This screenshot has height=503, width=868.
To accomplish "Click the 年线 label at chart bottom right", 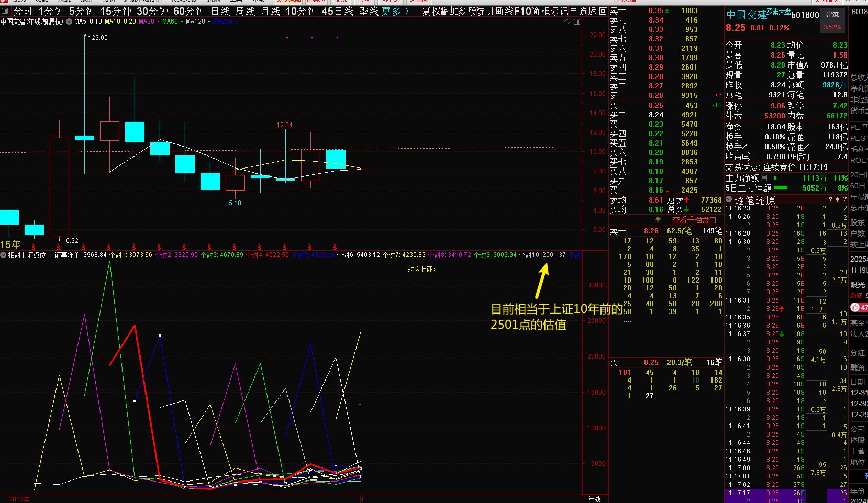I will point(595,499).
